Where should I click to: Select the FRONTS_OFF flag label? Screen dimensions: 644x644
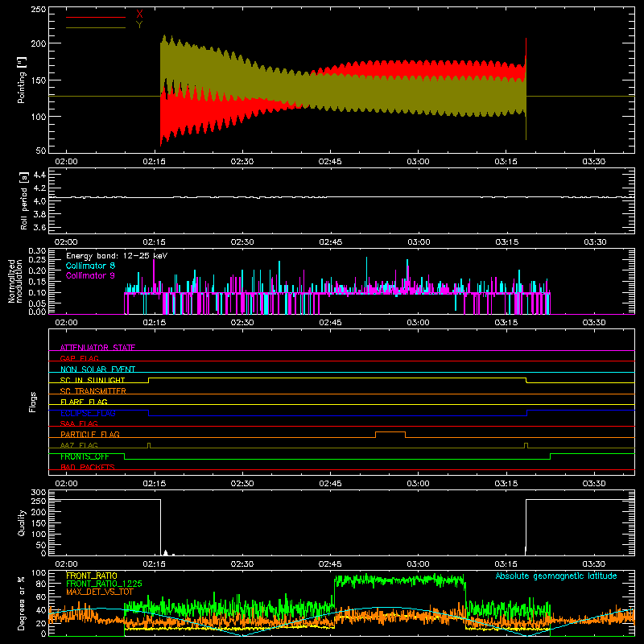(85, 456)
